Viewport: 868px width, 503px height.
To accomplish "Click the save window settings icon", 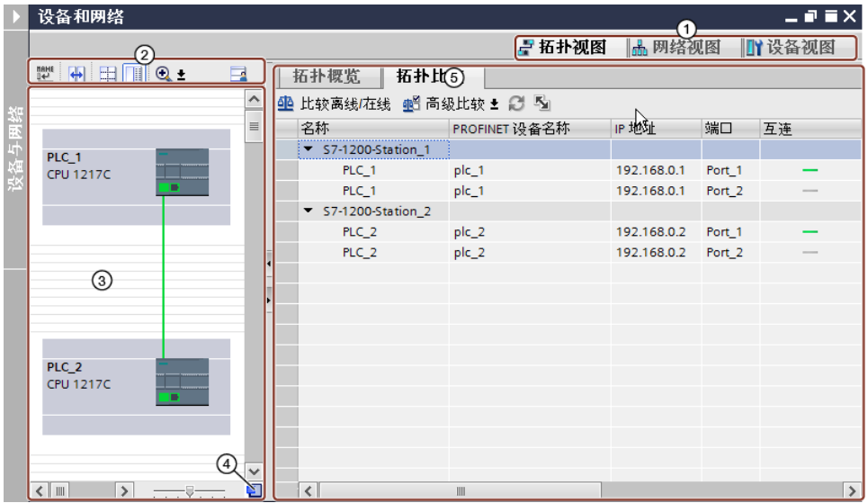I will coord(238,74).
